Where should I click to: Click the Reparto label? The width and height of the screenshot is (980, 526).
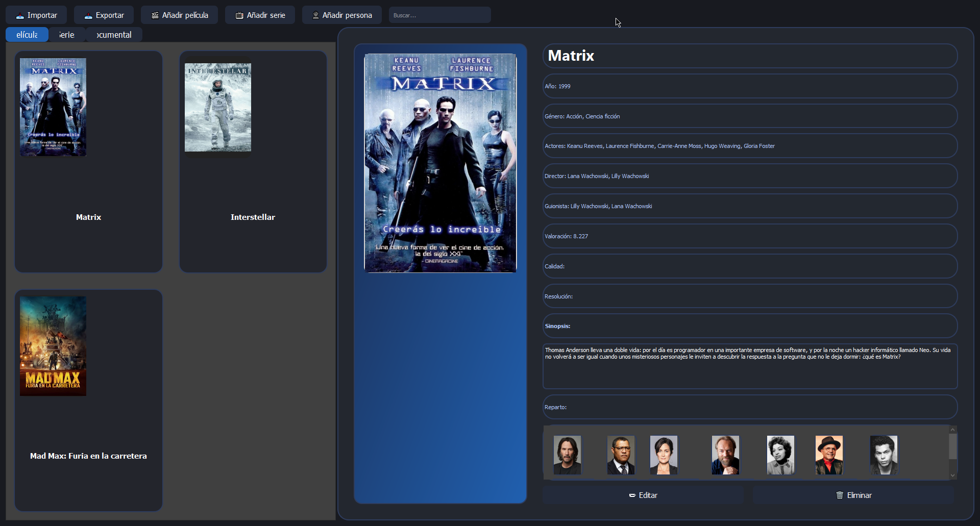pyautogui.click(x=555, y=407)
